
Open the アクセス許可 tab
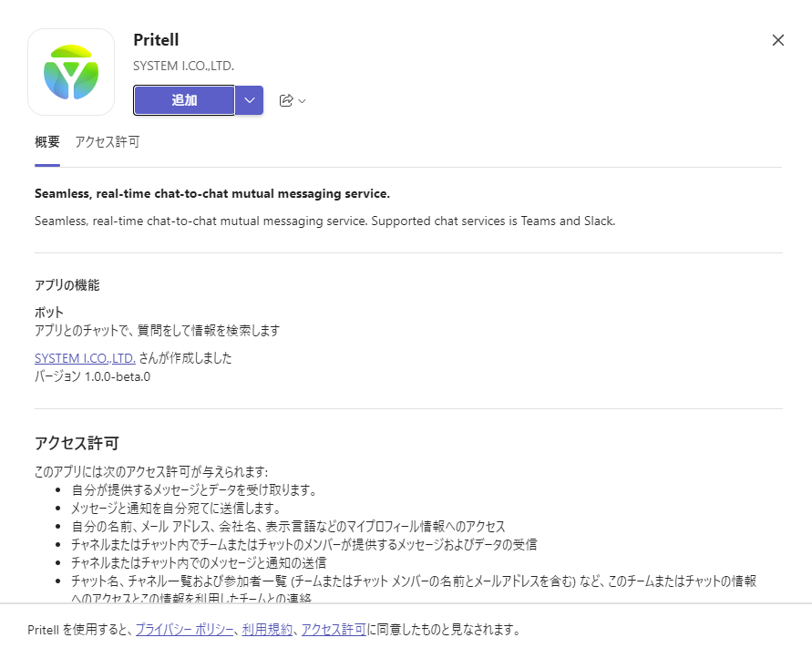pos(108,142)
